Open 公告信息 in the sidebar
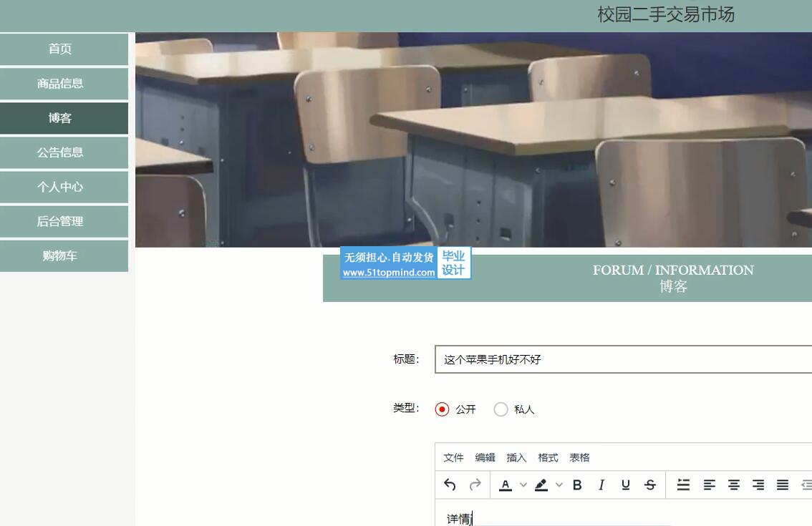Viewport: 812px width, 526px height. [x=64, y=152]
